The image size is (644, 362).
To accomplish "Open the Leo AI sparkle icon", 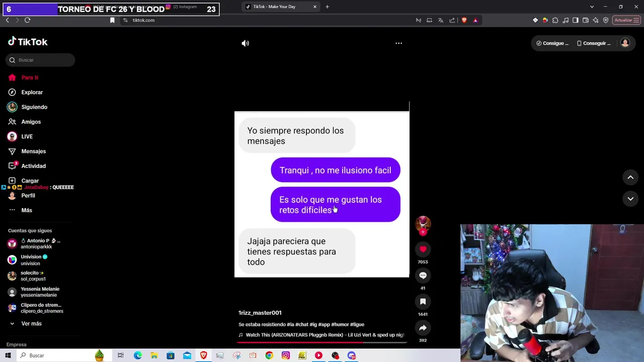I will coord(596,20).
